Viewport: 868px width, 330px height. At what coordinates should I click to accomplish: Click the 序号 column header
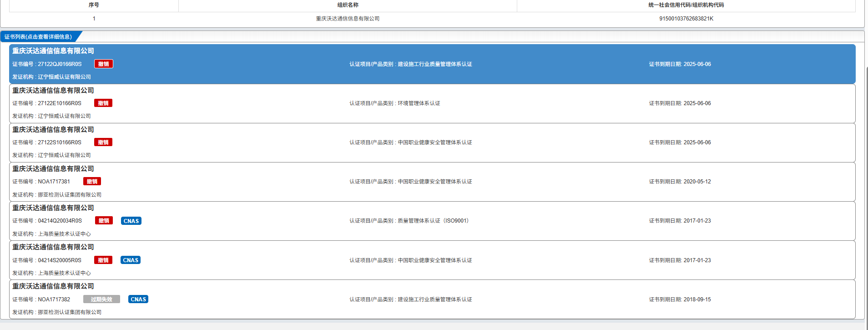click(94, 5)
